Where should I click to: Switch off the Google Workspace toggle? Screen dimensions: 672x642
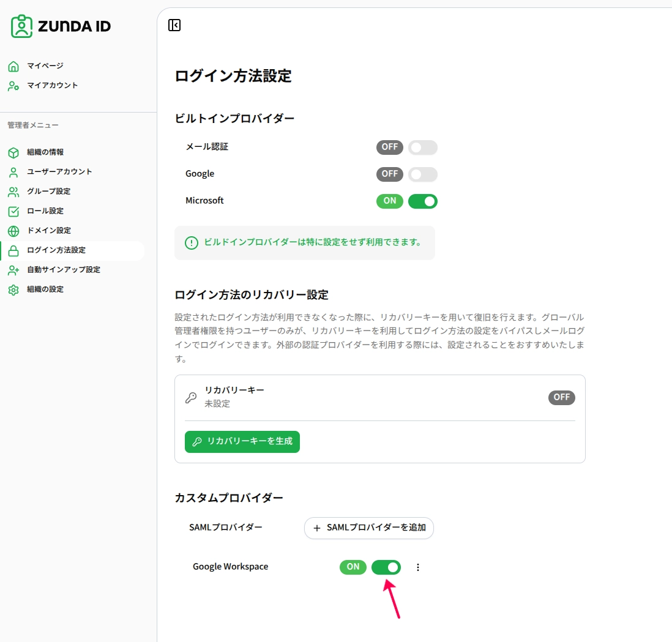tap(386, 567)
